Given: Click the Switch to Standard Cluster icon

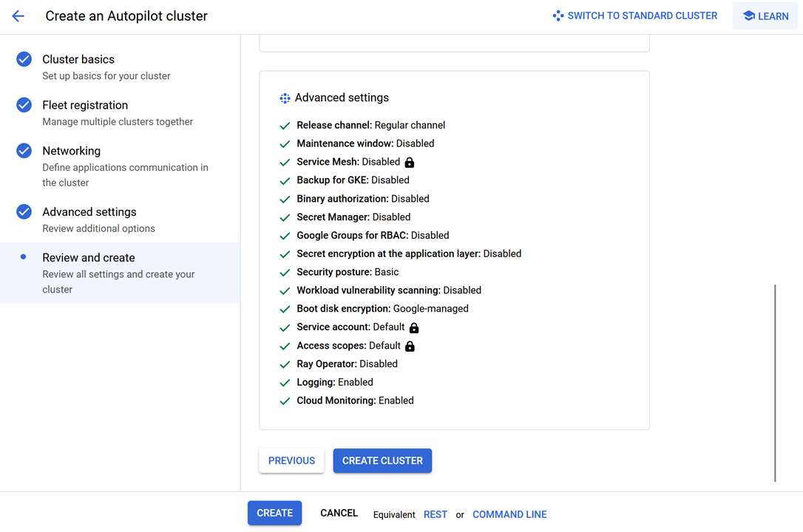Looking at the screenshot, I should 558,16.
